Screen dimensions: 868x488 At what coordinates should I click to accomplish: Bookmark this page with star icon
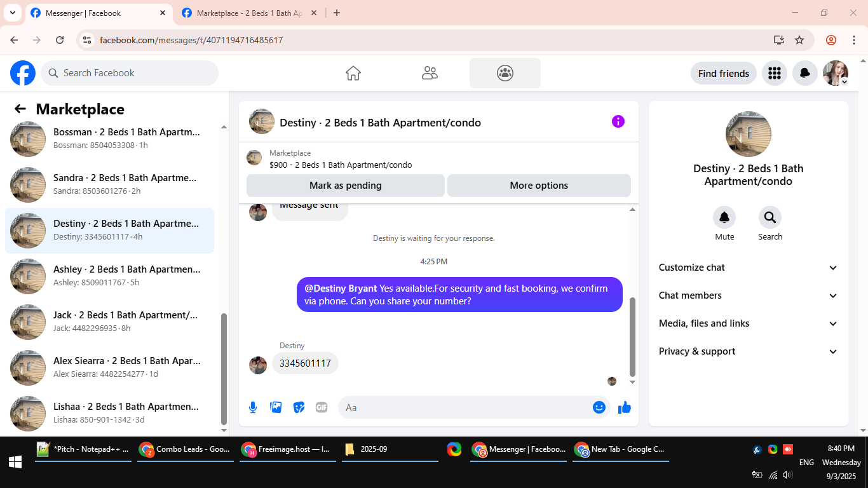pos(799,40)
